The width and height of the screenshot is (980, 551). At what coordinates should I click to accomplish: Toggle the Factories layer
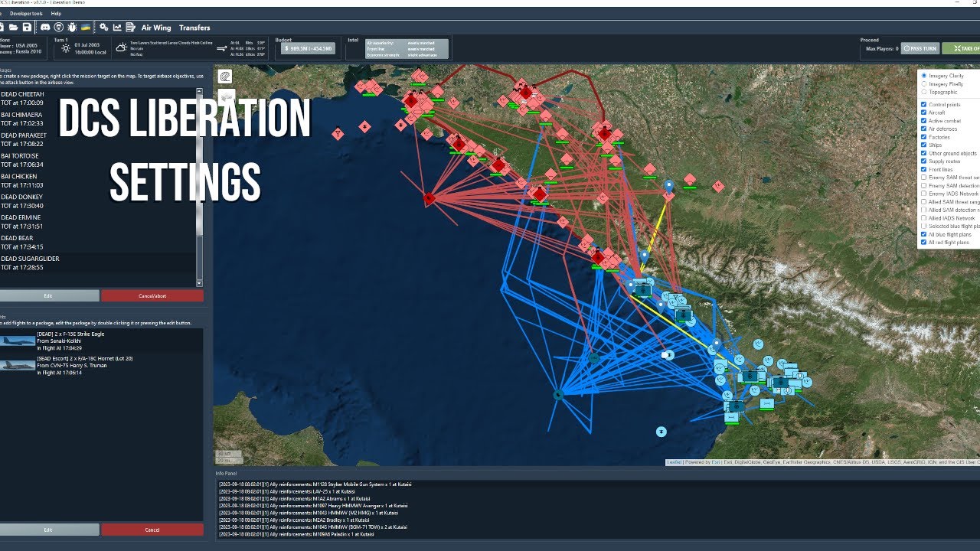(924, 137)
